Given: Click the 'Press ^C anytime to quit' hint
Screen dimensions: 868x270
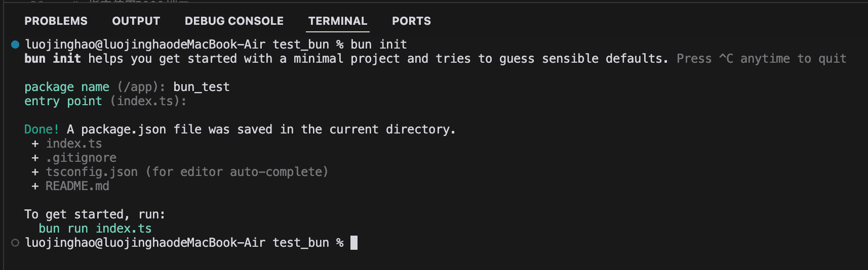Looking at the screenshot, I should point(761,59).
